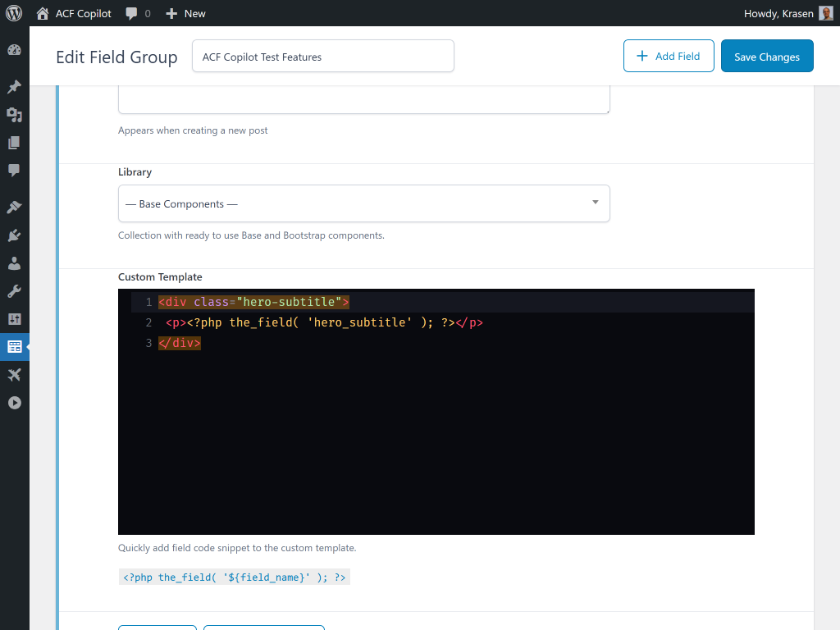Open the New content menu in admin bar
840x630 pixels.
185,13
